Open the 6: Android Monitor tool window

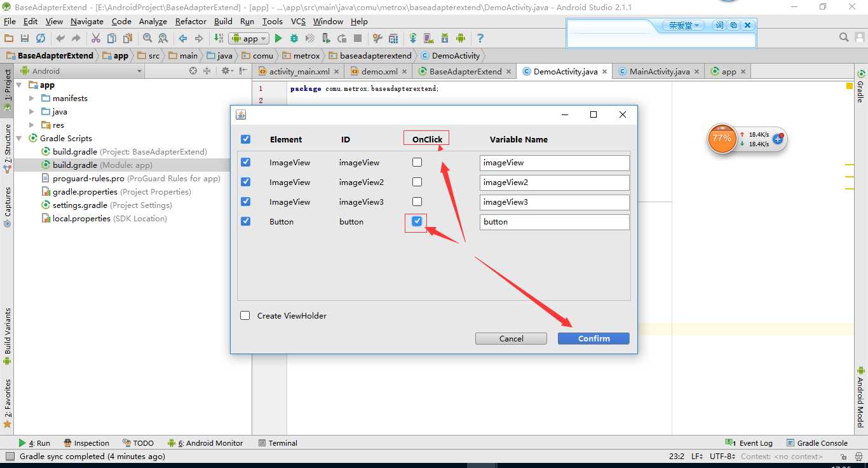pyautogui.click(x=205, y=443)
